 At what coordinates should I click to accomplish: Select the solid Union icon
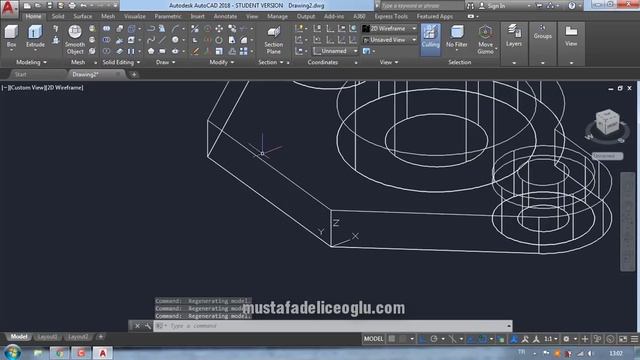click(107, 29)
